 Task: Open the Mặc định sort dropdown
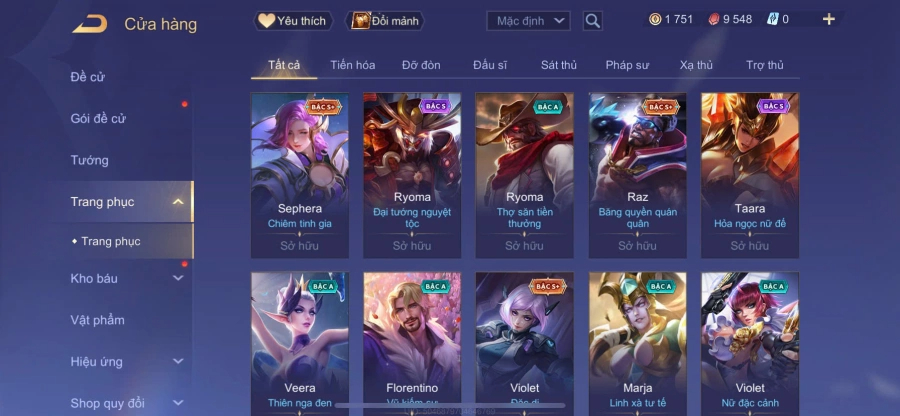pos(529,21)
